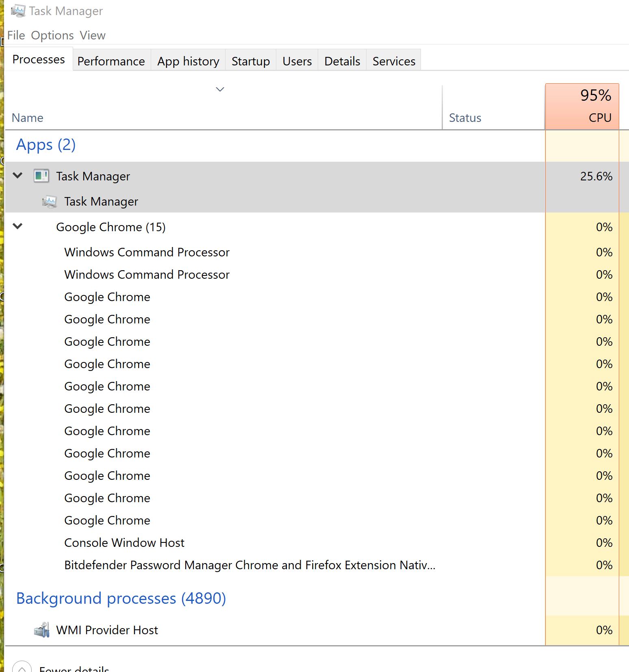The width and height of the screenshot is (629, 672).
Task: Click the Task Manager title bar icon
Action: point(18,11)
